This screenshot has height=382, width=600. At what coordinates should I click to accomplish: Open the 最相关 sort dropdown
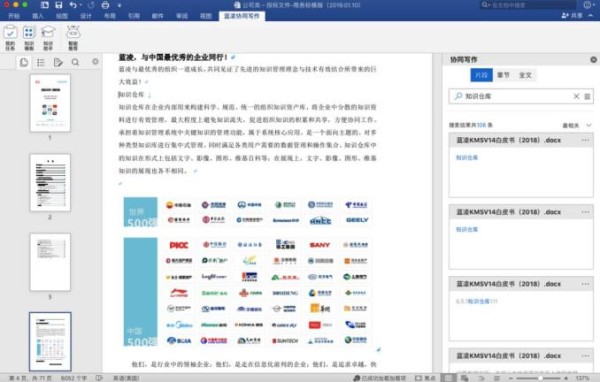[x=577, y=125]
